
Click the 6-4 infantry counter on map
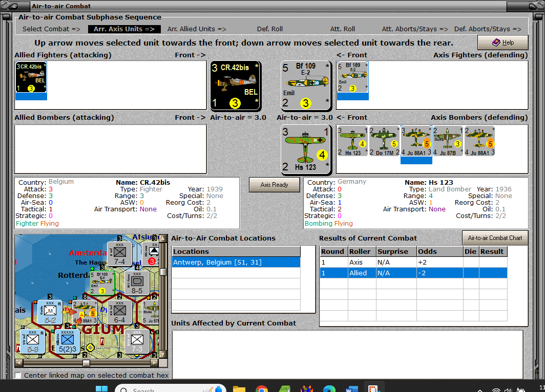tap(119, 312)
